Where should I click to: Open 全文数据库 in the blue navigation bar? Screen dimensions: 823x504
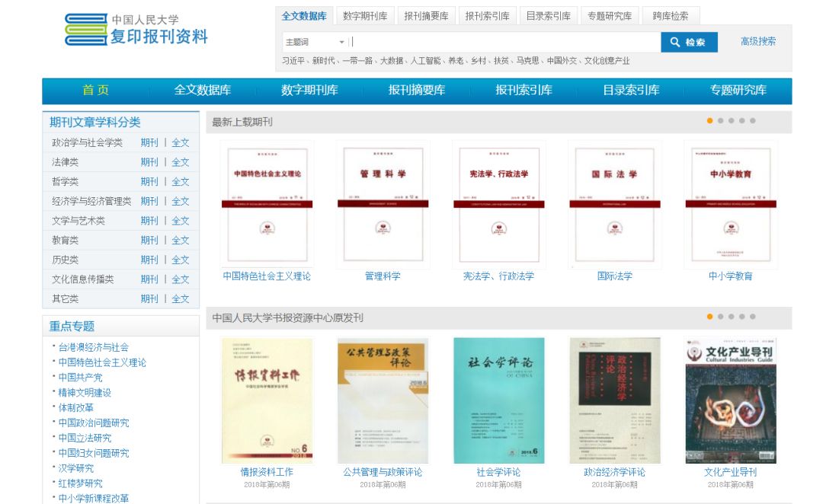tap(203, 90)
